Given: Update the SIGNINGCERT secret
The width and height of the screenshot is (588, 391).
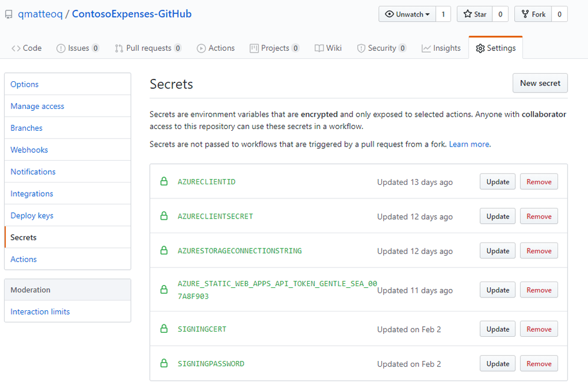Looking at the screenshot, I should (497, 329).
